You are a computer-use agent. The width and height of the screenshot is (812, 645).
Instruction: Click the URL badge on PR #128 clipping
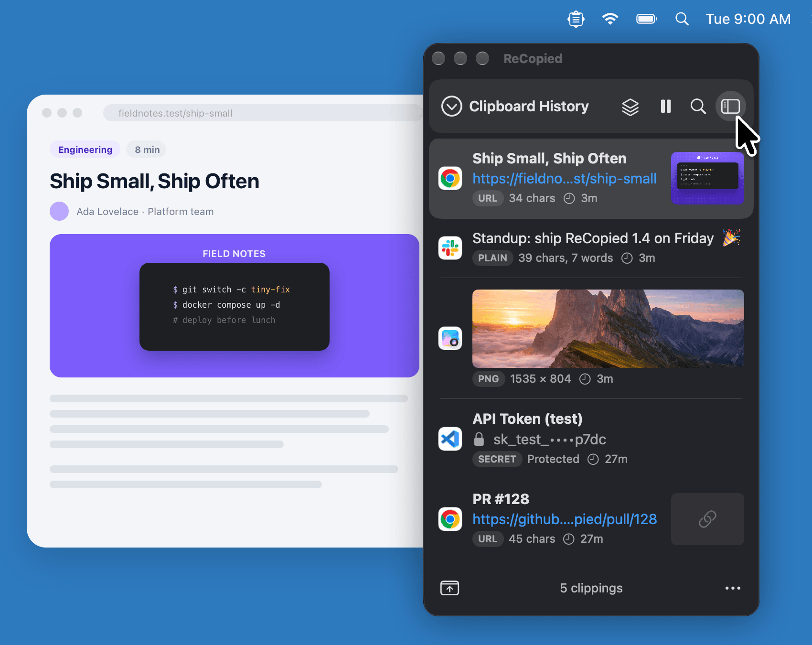488,539
